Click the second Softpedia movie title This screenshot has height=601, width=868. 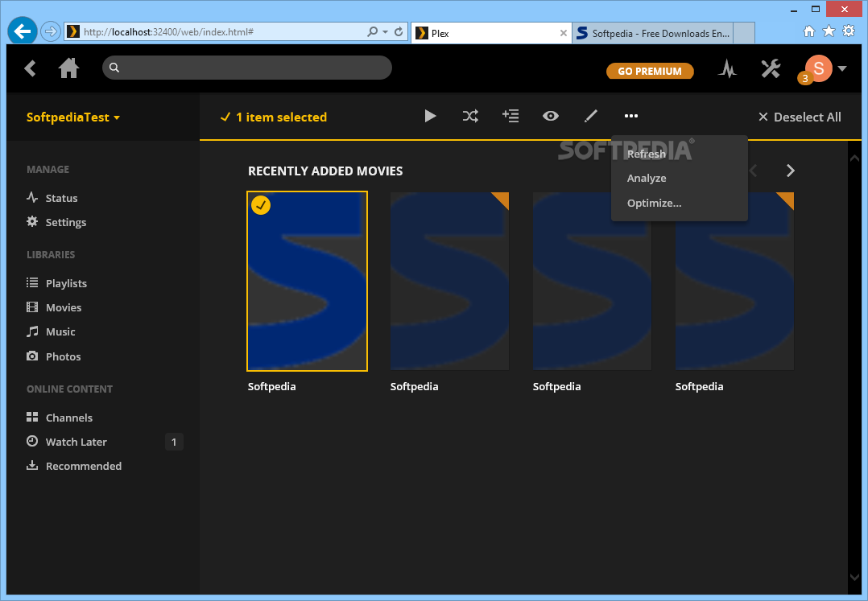pos(414,386)
